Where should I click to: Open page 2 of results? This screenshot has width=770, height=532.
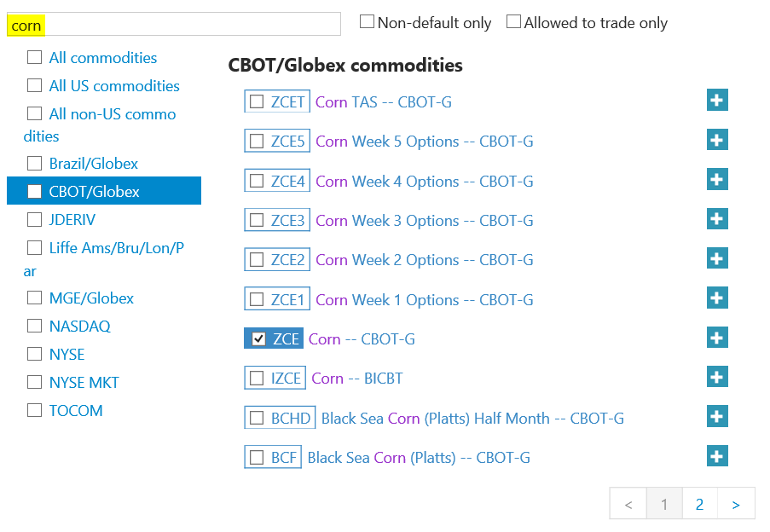click(699, 504)
